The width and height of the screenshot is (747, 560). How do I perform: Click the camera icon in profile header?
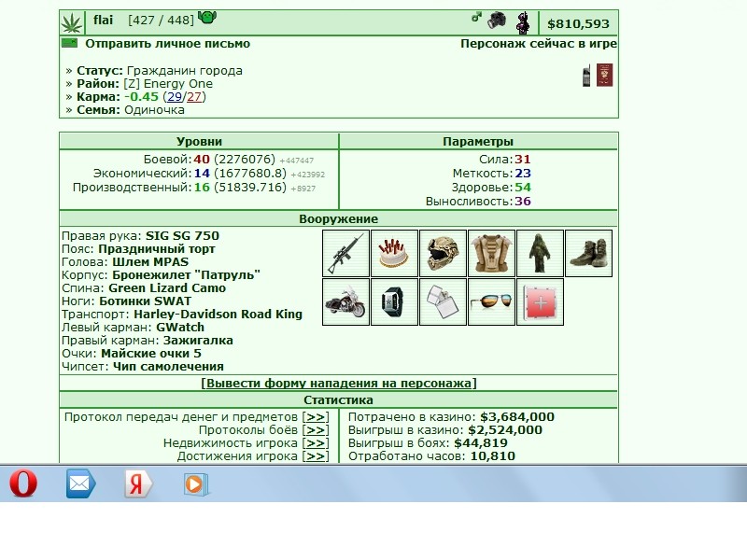click(497, 20)
